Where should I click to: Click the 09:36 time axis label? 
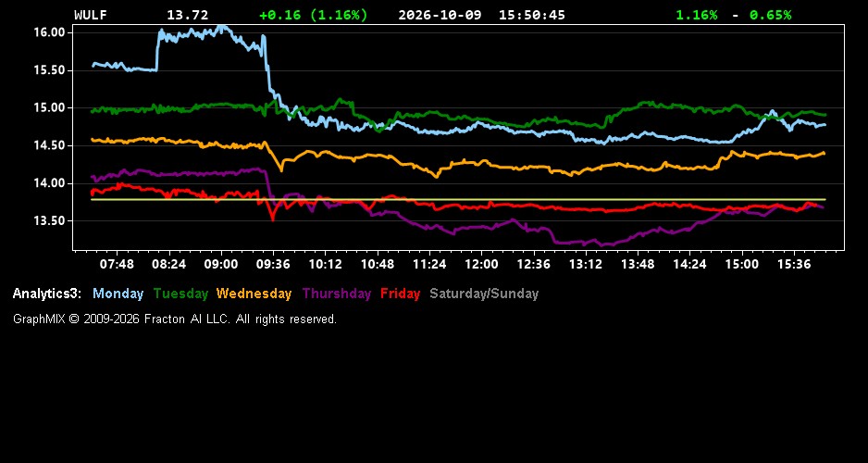click(273, 265)
